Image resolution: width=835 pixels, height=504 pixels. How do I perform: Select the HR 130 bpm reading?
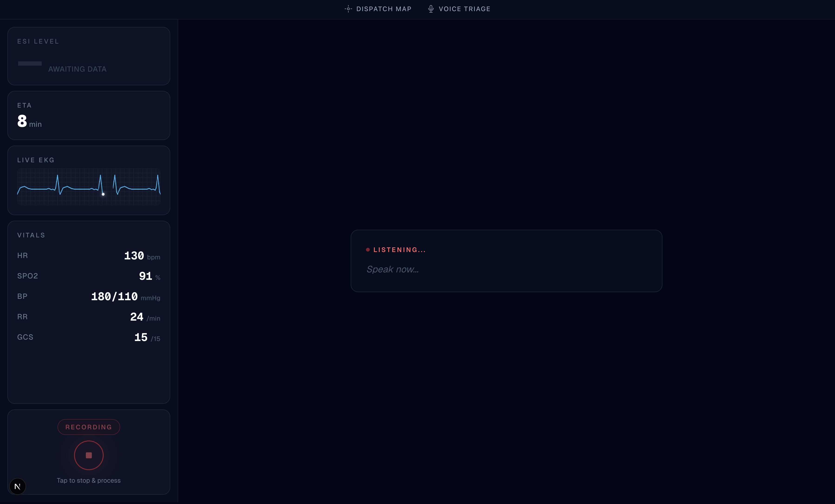pyautogui.click(x=134, y=256)
